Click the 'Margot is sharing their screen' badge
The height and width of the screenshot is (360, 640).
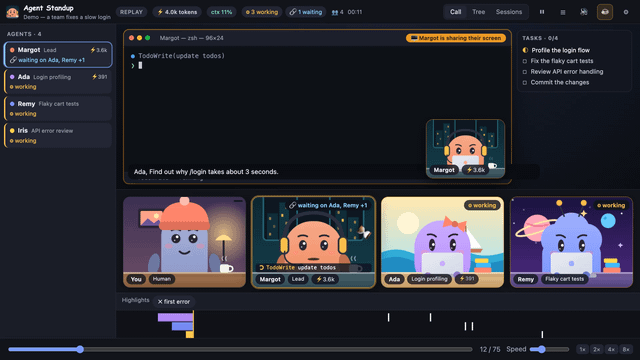[x=456, y=38]
